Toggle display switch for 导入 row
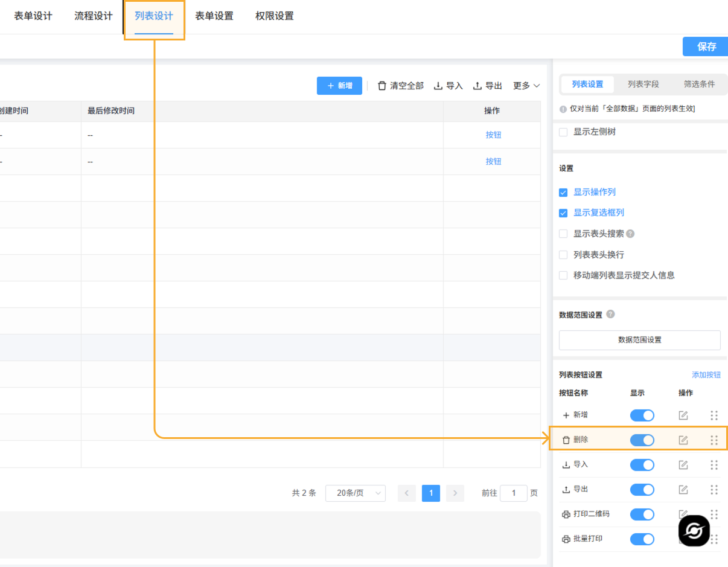728x567 pixels. [642, 465]
